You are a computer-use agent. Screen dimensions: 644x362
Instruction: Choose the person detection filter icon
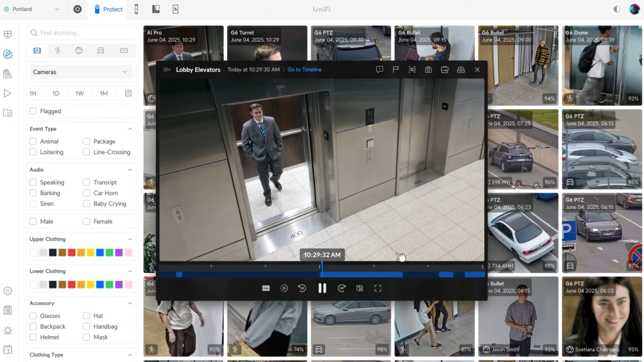click(x=58, y=50)
